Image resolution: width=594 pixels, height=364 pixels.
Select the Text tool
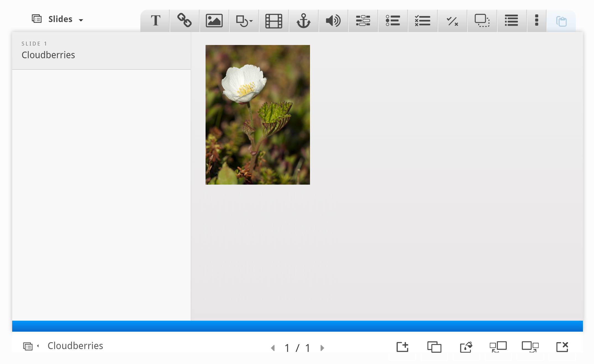click(x=156, y=21)
